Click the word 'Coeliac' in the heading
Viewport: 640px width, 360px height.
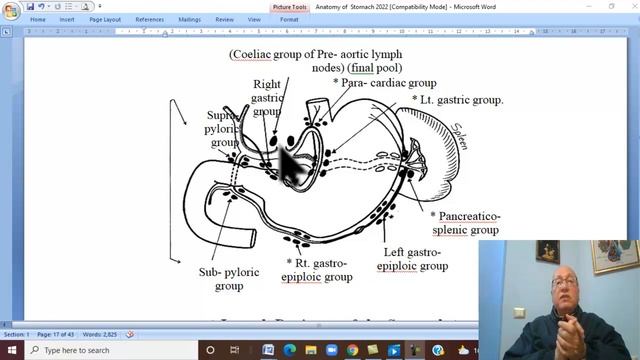(251, 54)
